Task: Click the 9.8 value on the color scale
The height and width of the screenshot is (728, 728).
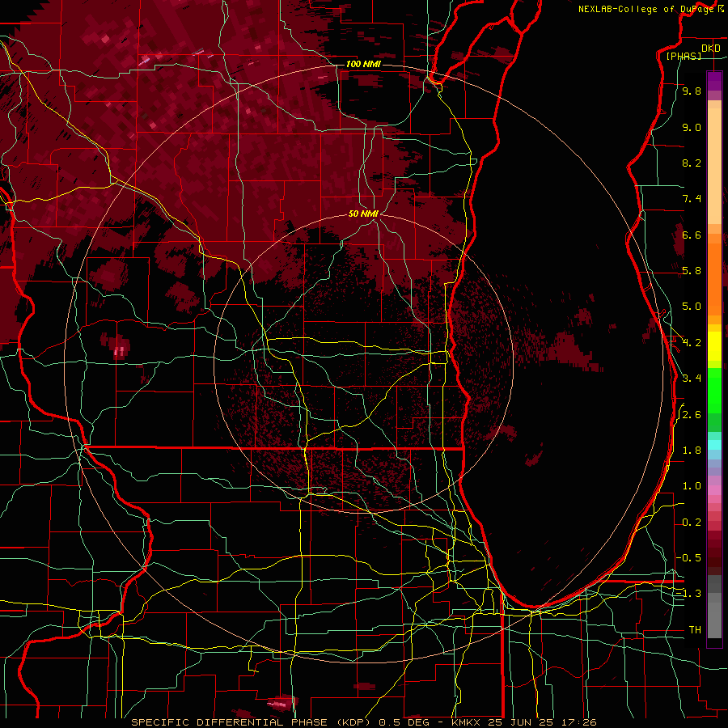Action: point(692,91)
